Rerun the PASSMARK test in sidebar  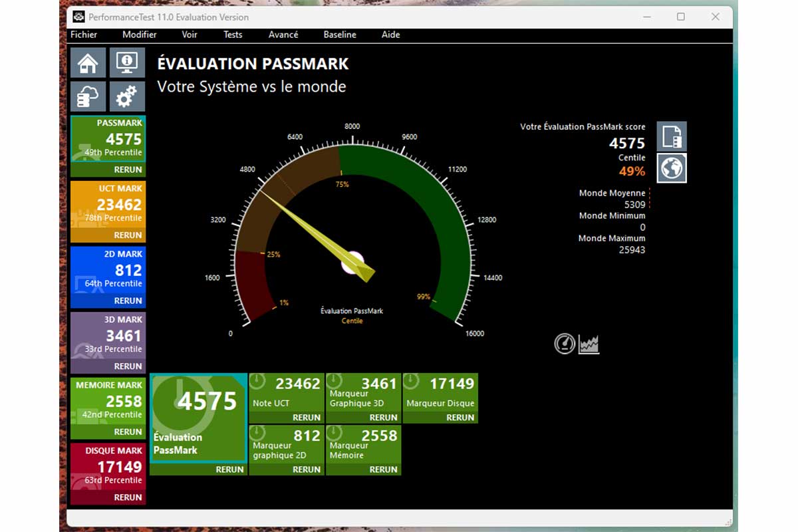click(128, 170)
